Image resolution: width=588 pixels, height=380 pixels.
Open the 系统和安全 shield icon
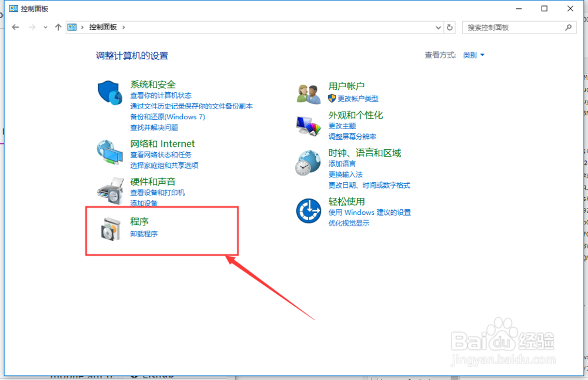(109, 92)
